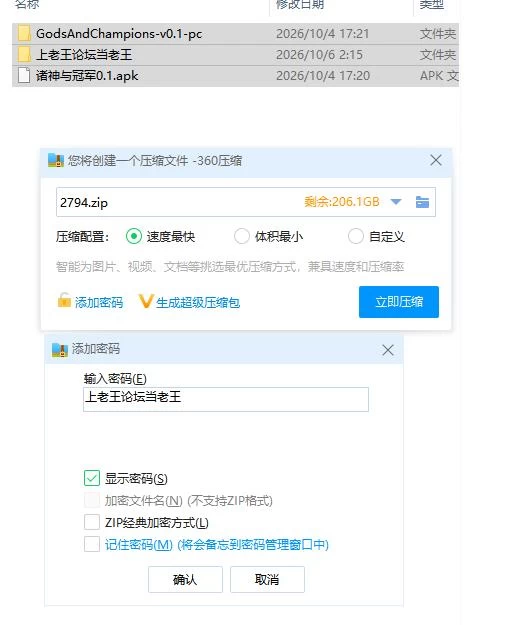Enable the 记住密码(M) checkbox
The width and height of the screenshot is (531, 625).
coord(92,544)
